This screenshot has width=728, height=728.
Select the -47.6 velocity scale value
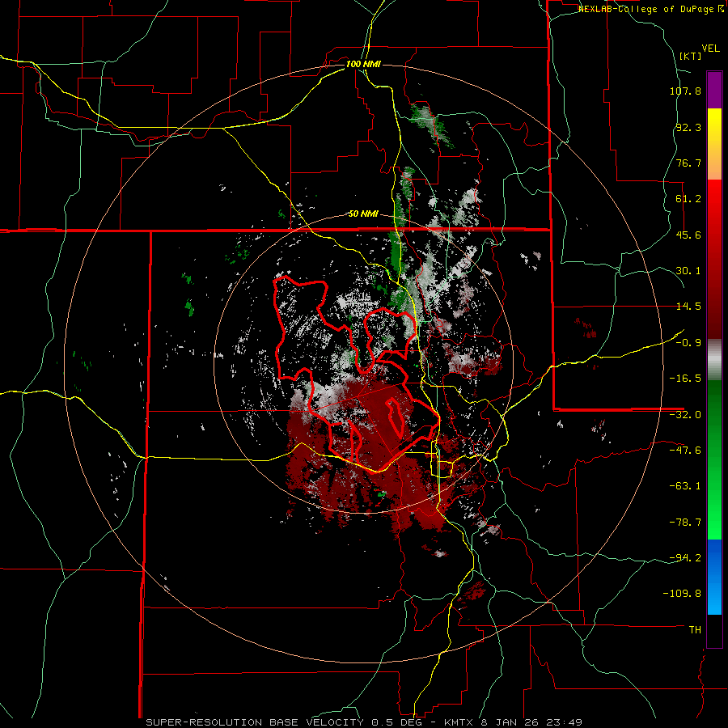(x=685, y=451)
